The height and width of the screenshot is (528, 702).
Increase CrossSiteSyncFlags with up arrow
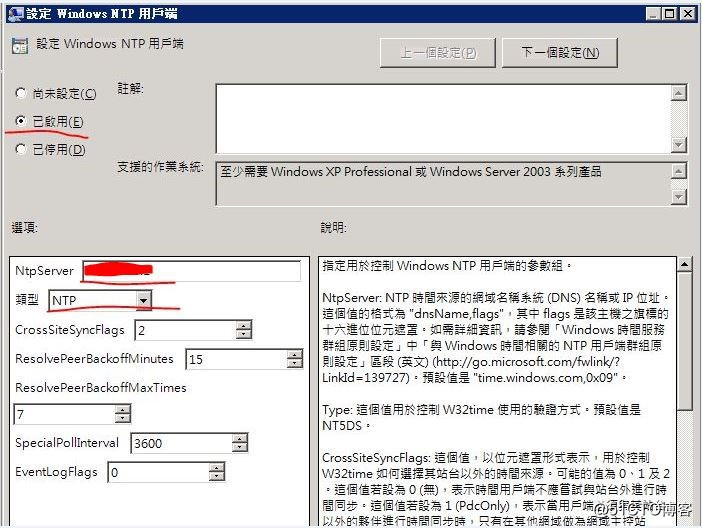tap(244, 326)
